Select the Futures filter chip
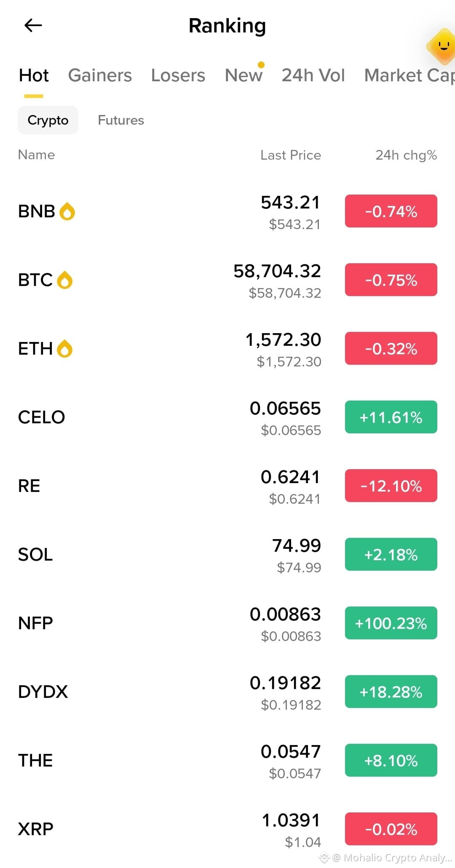Screen dimensions: 455x868 tap(121, 120)
